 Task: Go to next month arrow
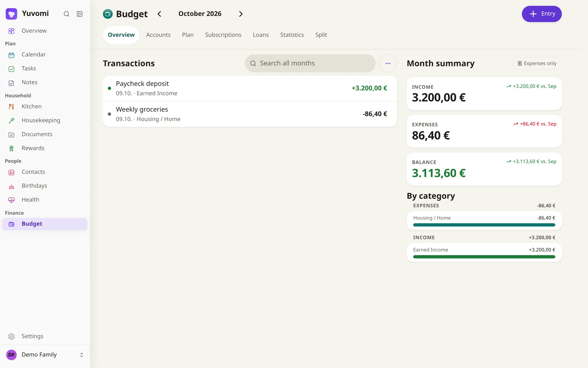(x=241, y=14)
